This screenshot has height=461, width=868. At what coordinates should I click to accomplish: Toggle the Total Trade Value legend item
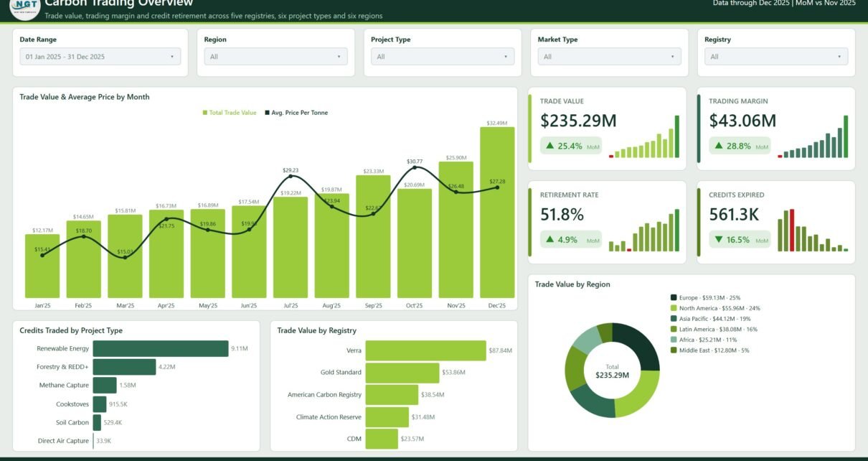coord(230,113)
